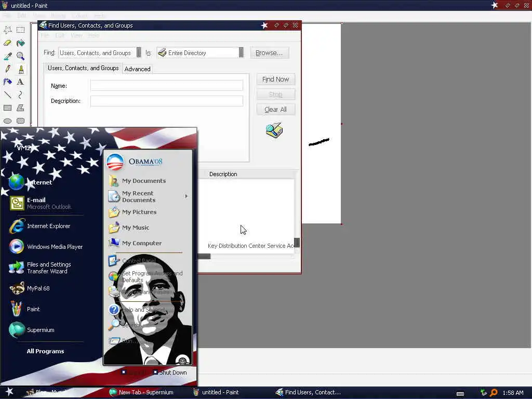
Task: Select the rectangular Select tool in Paint
Action: pyautogui.click(x=21, y=30)
